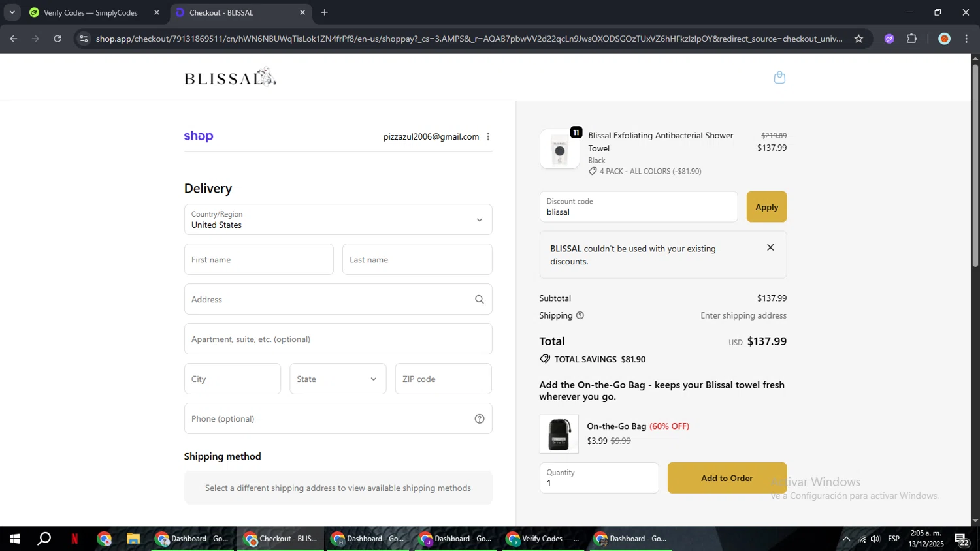Screen dimensions: 980x551
Task: Select the Checkout - BLISSAL browser tab
Action: [x=240, y=12]
